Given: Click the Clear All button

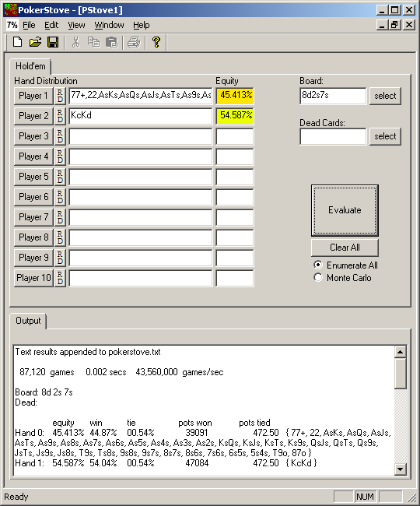Looking at the screenshot, I should (x=345, y=248).
